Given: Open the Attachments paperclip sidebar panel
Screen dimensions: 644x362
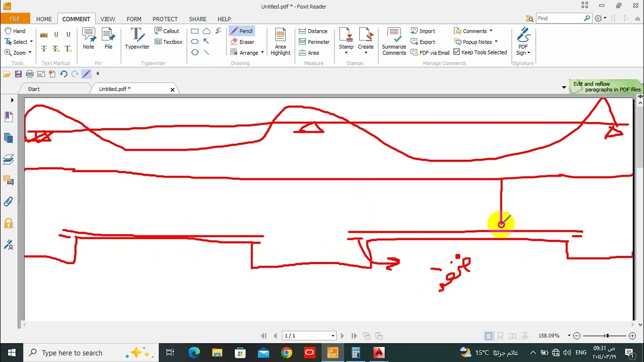Looking at the screenshot, I should click(9, 202).
